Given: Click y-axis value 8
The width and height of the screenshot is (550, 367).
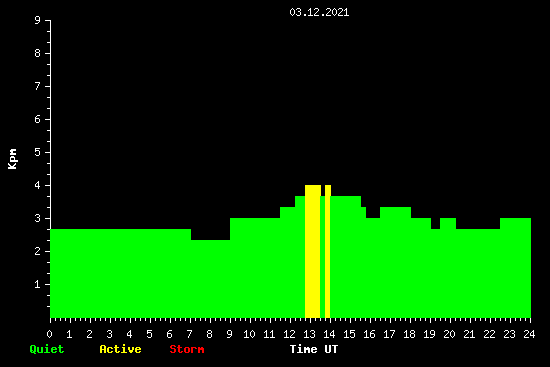Looking at the screenshot, I should point(38,53).
